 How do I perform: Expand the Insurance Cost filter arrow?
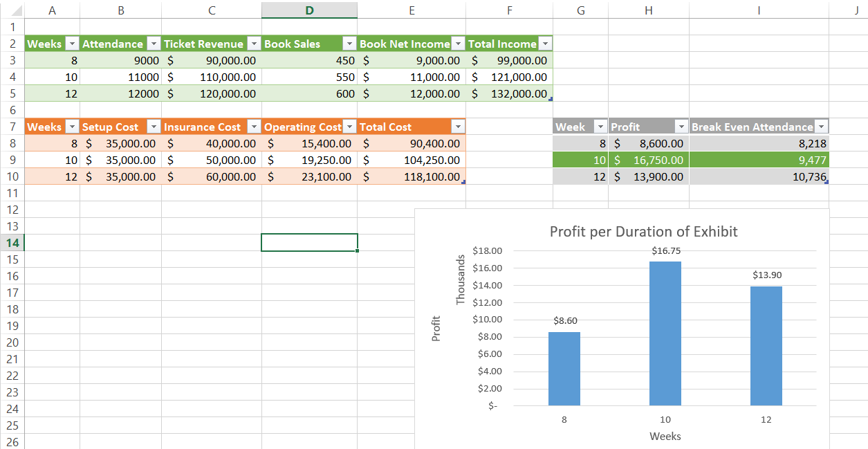[x=254, y=127]
